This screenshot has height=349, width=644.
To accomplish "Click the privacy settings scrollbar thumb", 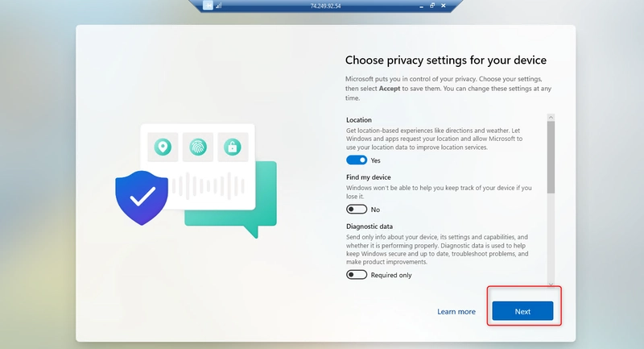I will point(551,157).
